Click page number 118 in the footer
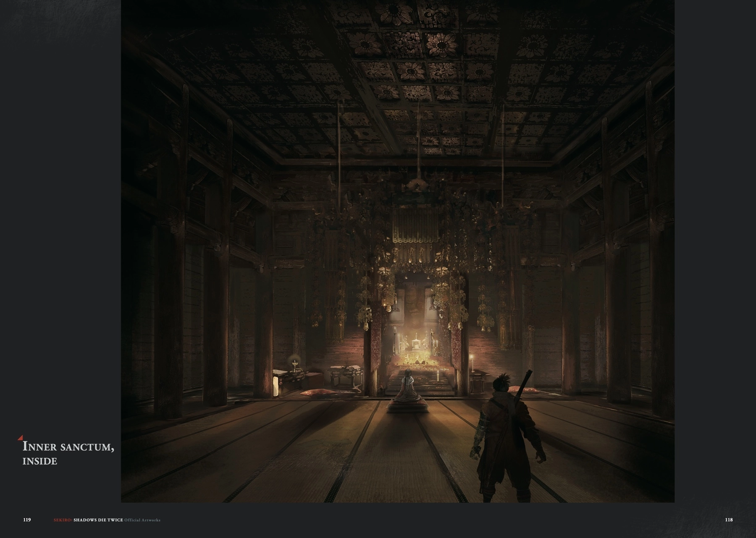 point(729,520)
